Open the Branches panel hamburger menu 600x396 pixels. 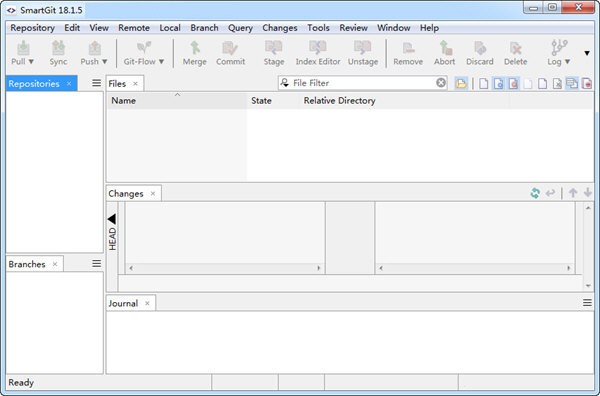[x=96, y=264]
